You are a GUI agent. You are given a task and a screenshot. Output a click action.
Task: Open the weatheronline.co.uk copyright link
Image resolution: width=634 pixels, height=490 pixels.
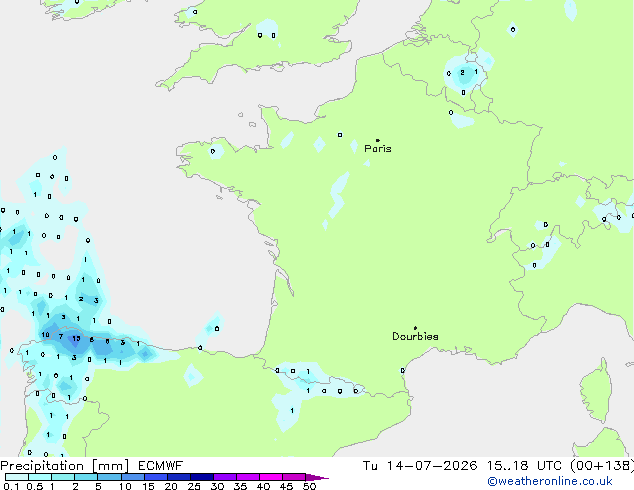549,481
